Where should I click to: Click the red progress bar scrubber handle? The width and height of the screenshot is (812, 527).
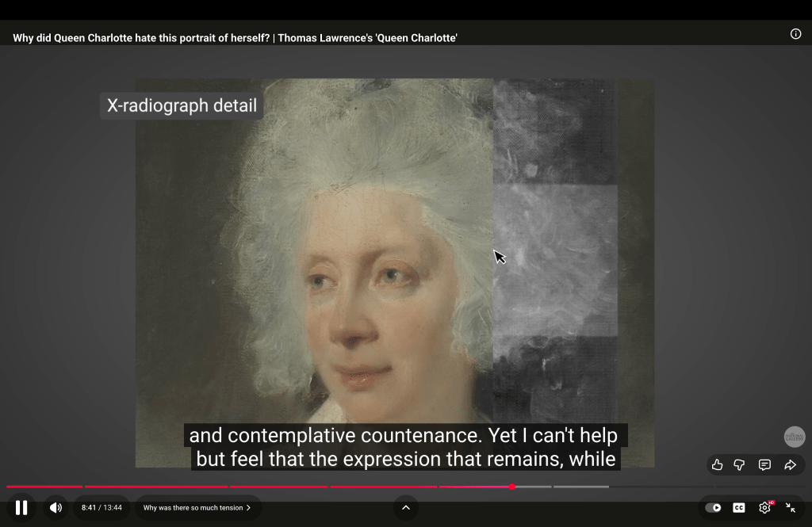[x=512, y=487]
